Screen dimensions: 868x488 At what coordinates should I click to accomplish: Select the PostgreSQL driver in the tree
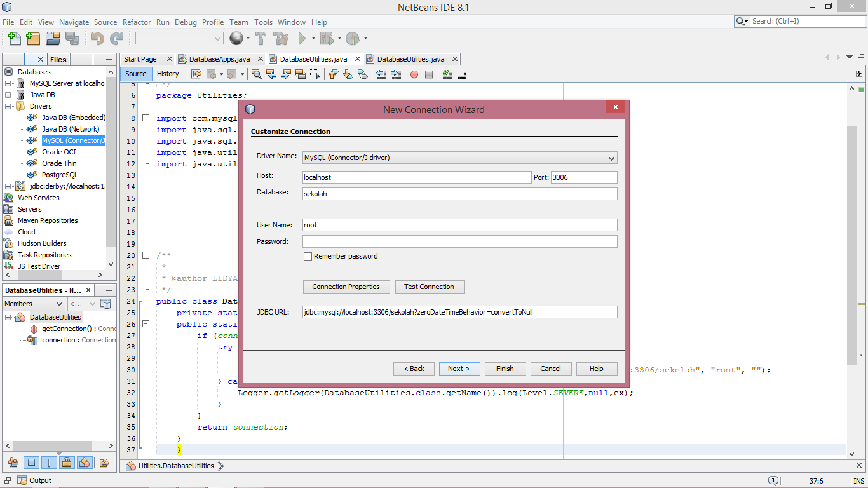point(60,175)
